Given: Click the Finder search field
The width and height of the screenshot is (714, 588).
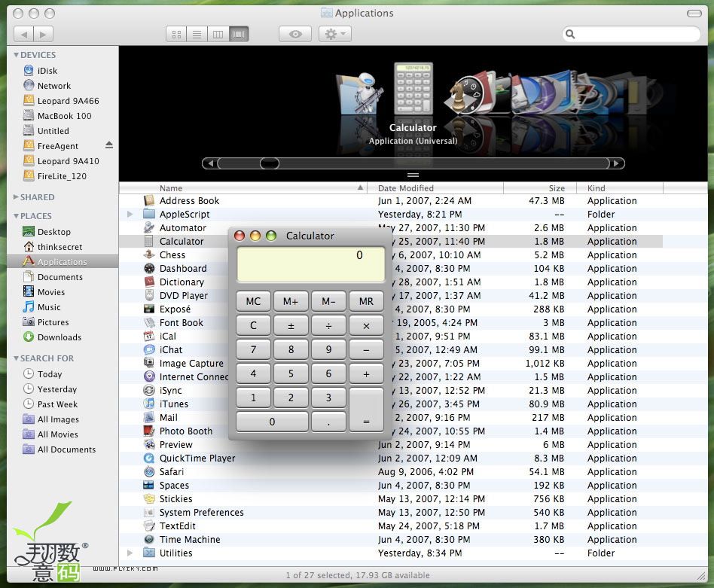Looking at the screenshot, I should (631, 34).
